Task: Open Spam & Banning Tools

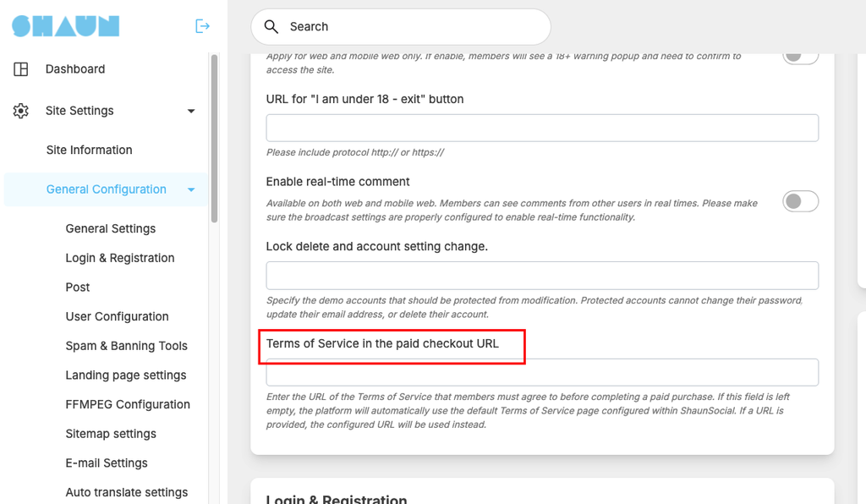Action: (127, 346)
